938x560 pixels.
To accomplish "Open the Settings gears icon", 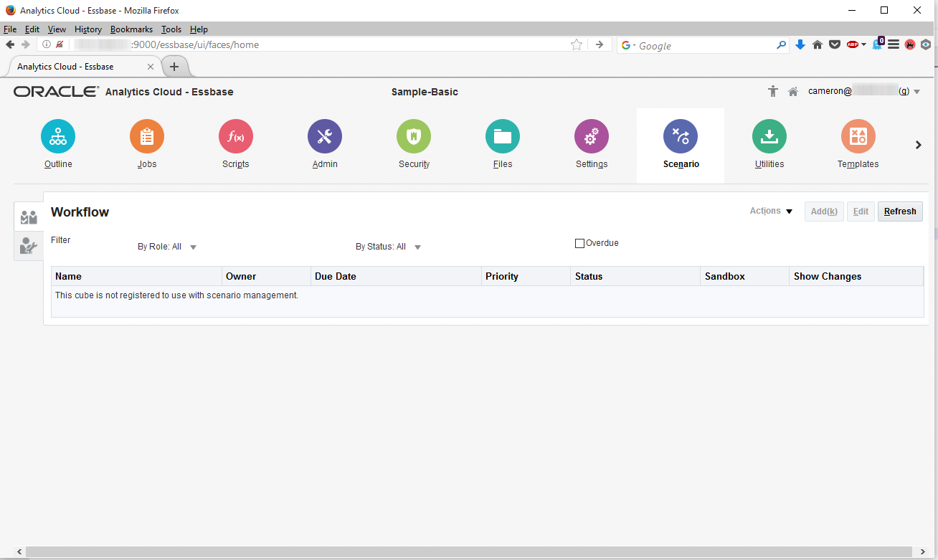I will tap(592, 136).
